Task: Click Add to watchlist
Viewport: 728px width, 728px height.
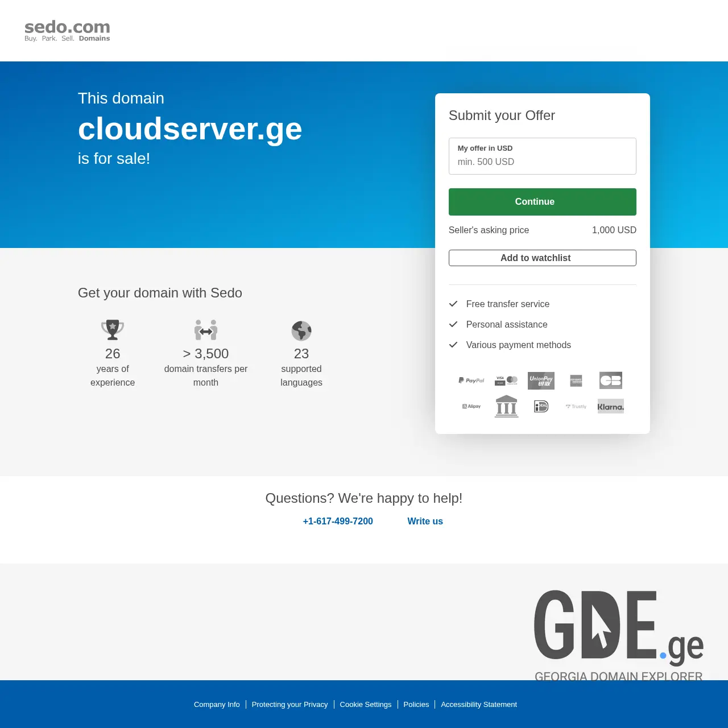Action: pos(542,258)
